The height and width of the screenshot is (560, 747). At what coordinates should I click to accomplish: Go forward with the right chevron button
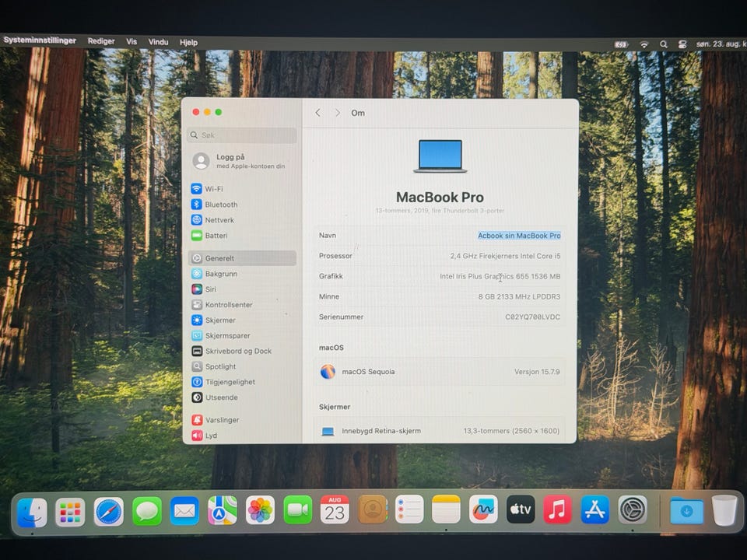click(338, 113)
